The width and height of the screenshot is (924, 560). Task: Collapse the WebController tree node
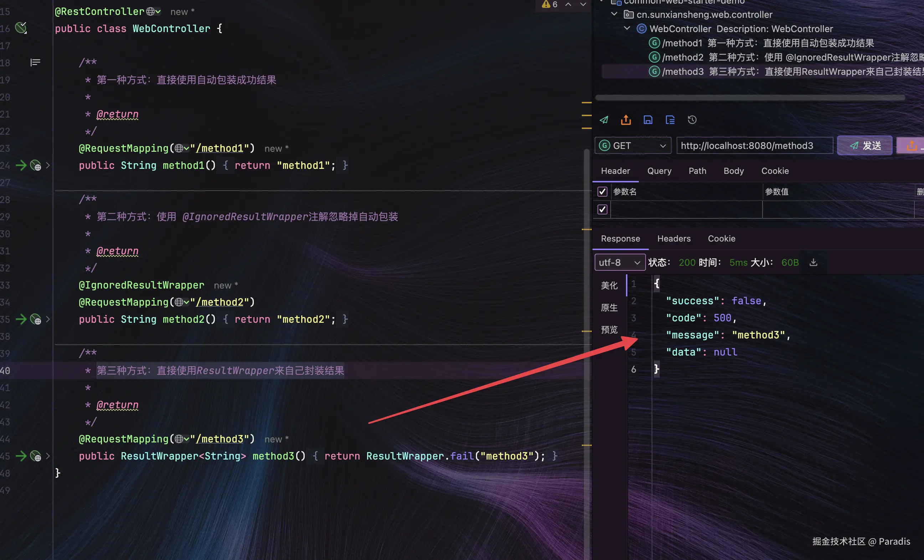tap(627, 28)
